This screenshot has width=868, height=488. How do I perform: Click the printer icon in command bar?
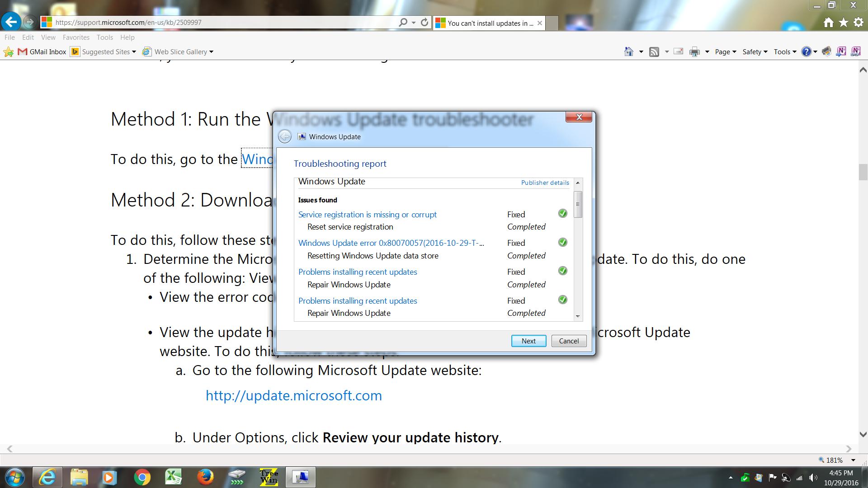(694, 52)
